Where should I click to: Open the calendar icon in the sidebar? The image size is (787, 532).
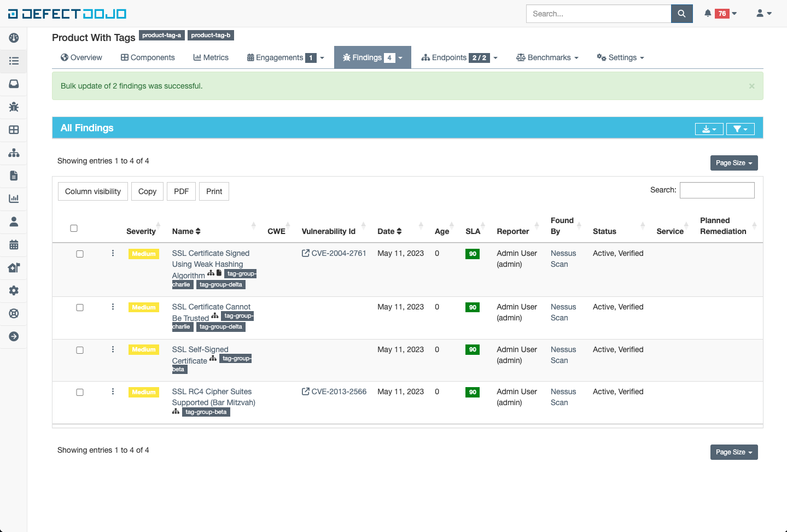14,244
